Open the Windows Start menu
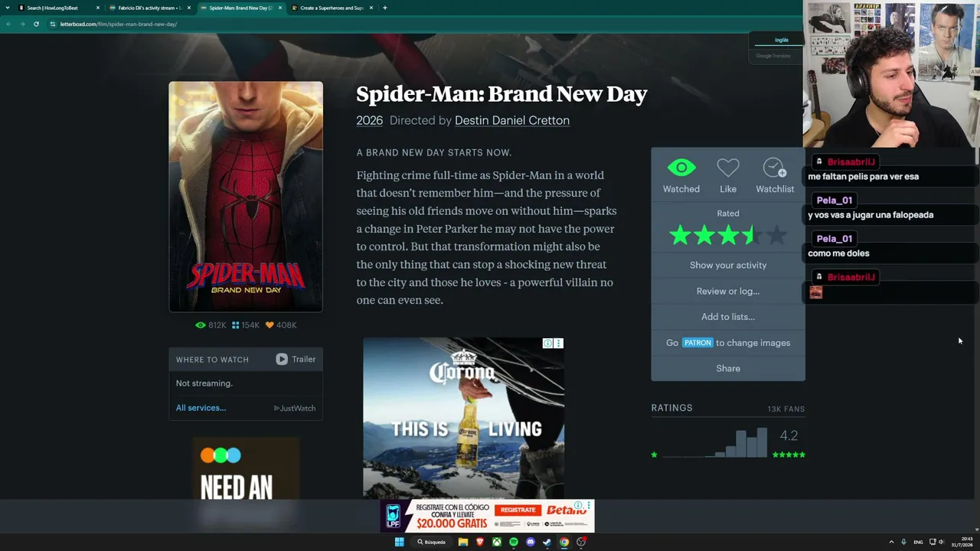This screenshot has height=551, width=980. [399, 542]
